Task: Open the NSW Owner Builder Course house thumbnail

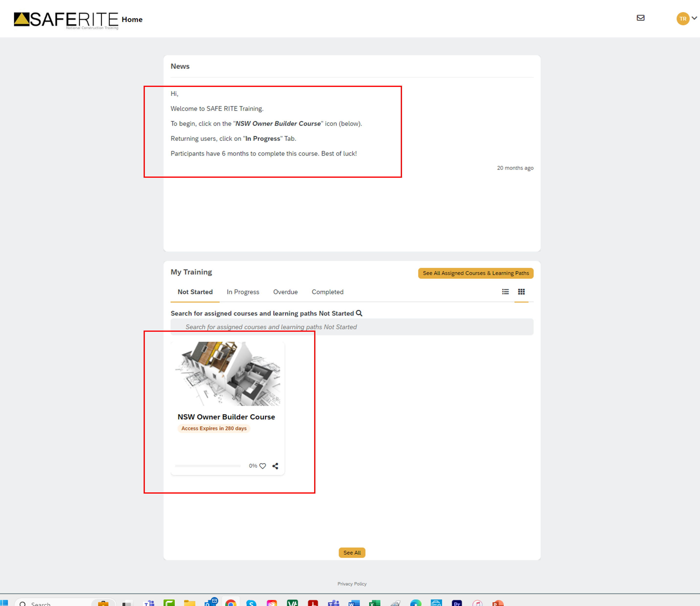Action: point(228,374)
